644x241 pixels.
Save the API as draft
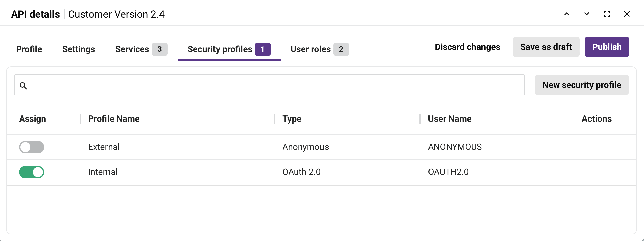[546, 47]
